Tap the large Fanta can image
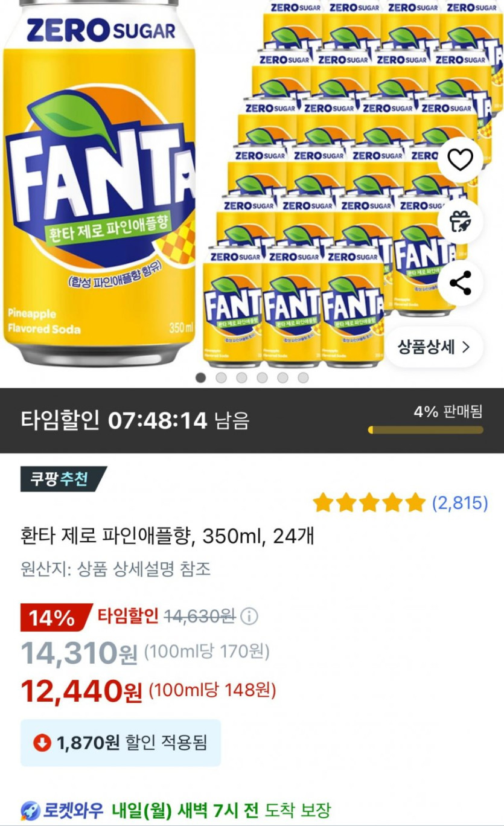504x826 pixels. 100,181
